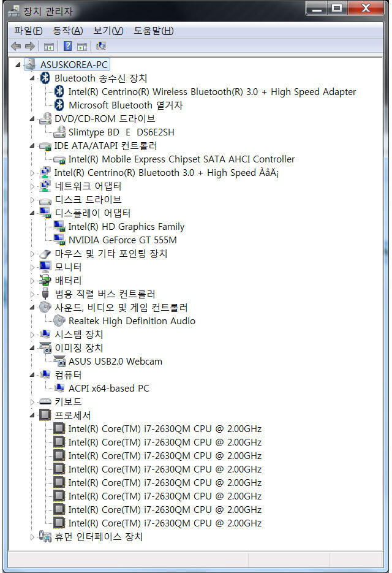This screenshot has height=573, width=392.
Task: Expand the 디스크 드라이브 branch
Action: [32, 200]
